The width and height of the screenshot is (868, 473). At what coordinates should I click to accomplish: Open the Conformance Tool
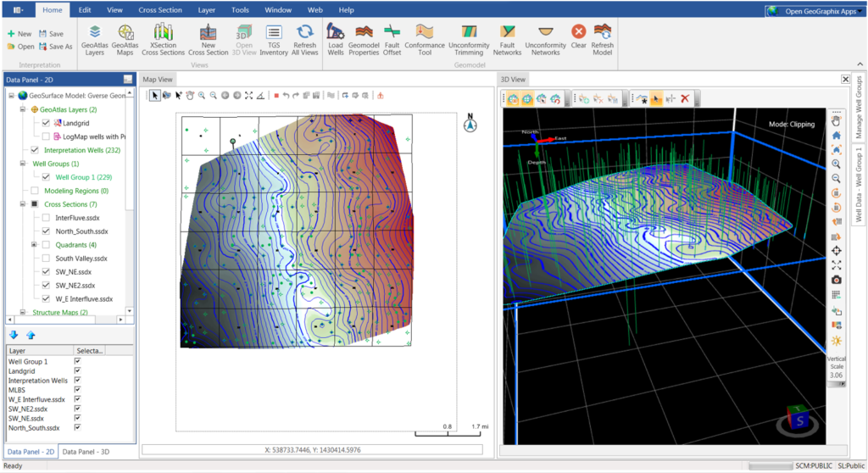pos(425,40)
